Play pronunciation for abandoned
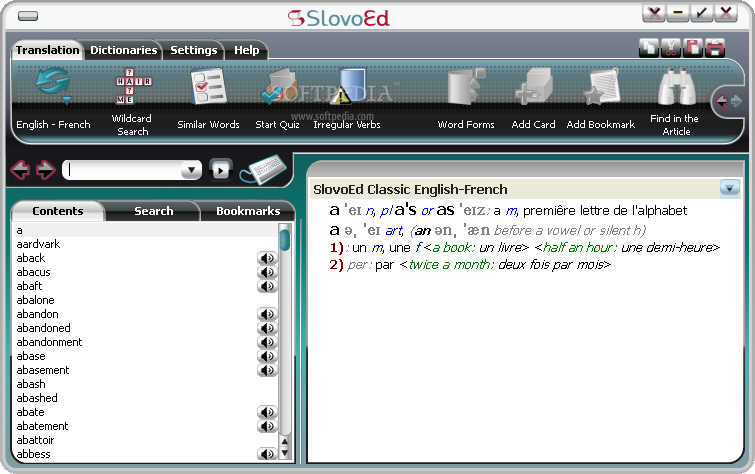 267,328
